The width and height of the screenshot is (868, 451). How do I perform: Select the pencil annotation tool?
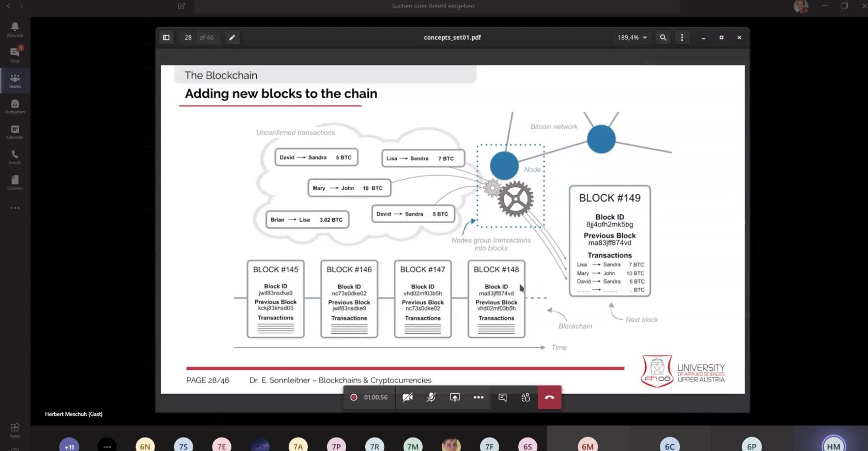232,37
